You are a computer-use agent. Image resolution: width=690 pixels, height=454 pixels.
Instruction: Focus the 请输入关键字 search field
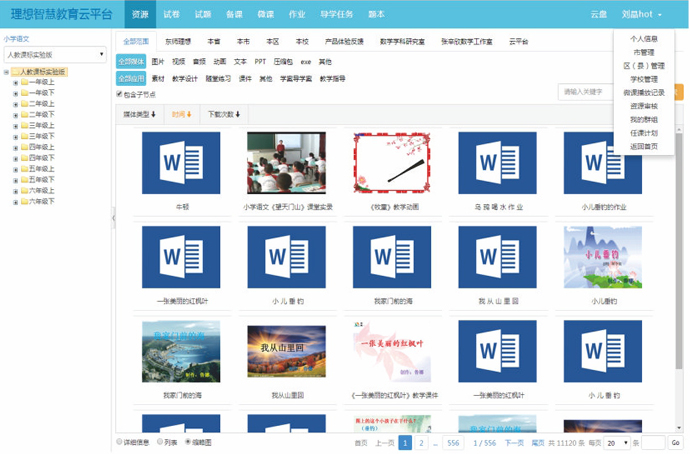point(585,92)
